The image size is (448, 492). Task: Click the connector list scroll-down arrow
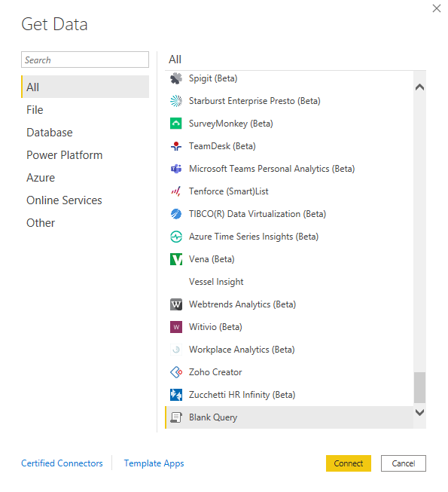pos(419,412)
